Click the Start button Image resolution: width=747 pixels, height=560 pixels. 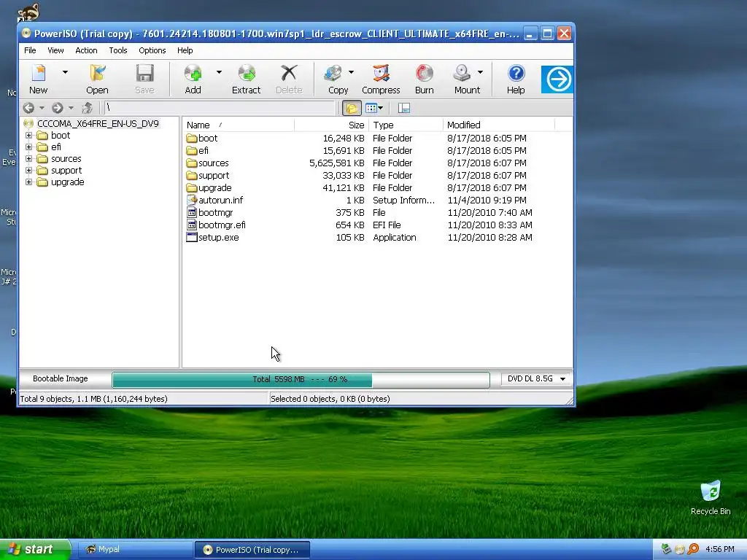pyautogui.click(x=35, y=550)
